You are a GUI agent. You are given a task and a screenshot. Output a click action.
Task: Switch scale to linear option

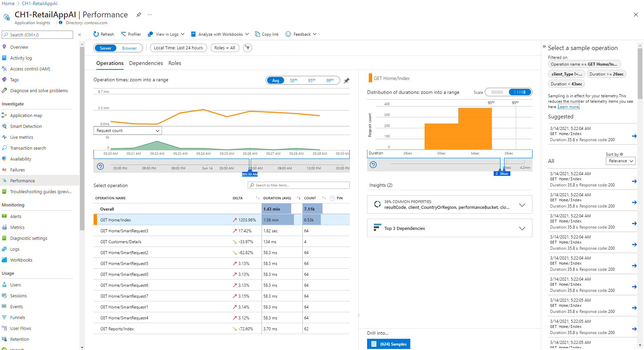point(497,92)
